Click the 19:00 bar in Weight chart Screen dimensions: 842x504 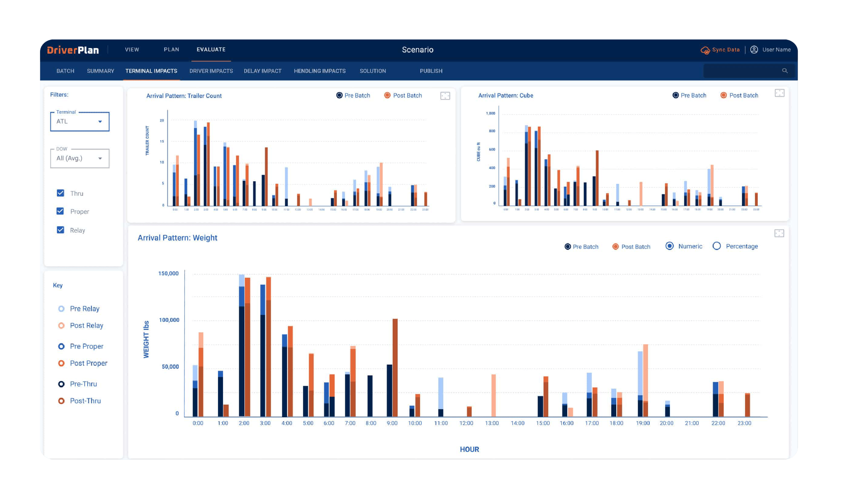643,381
